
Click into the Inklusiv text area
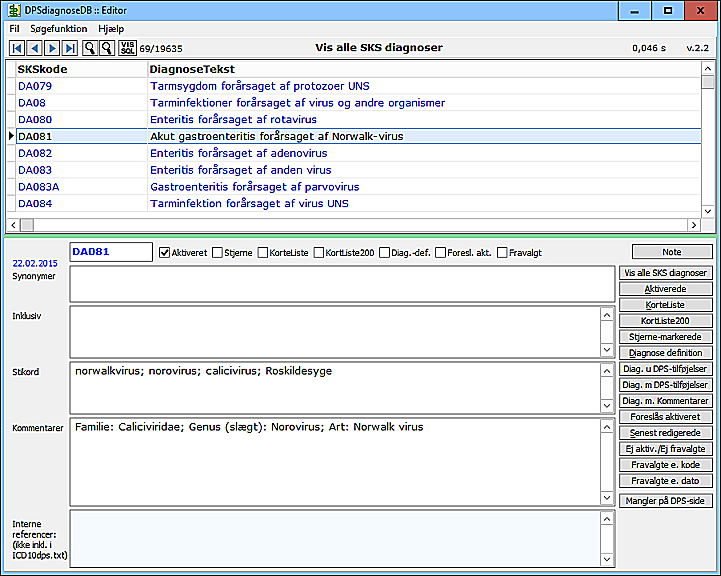pyautogui.click(x=335, y=332)
